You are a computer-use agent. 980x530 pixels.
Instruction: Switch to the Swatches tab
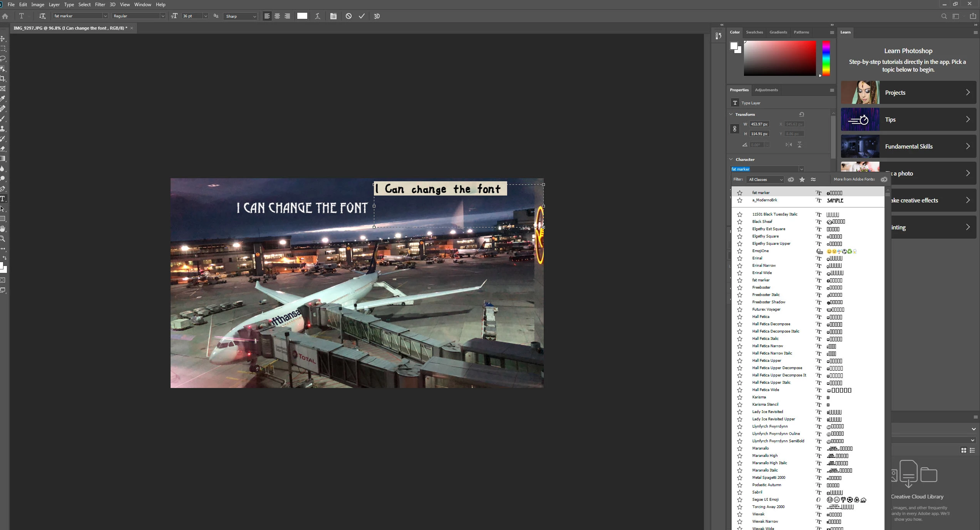point(754,32)
